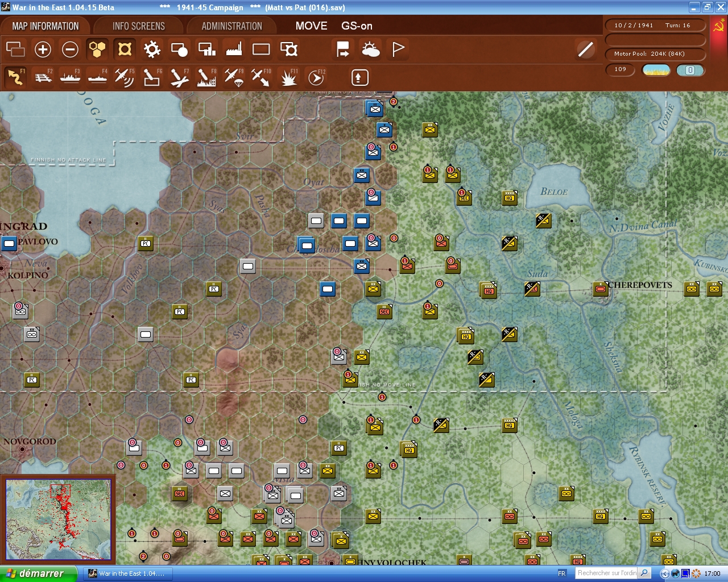The width and height of the screenshot is (728, 582).
Task: Switch to the INFO SCREENS tab
Action: coord(139,26)
